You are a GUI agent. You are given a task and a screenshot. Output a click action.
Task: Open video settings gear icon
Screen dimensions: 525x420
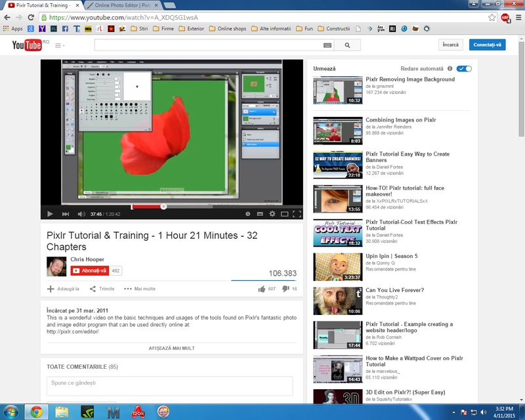point(272,214)
